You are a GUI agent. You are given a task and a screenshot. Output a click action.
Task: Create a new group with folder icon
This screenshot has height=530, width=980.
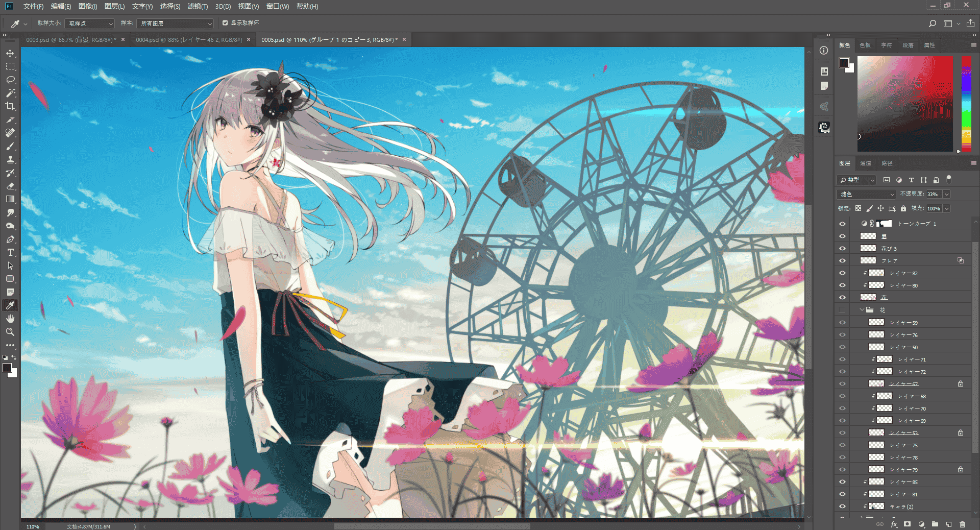(x=935, y=524)
